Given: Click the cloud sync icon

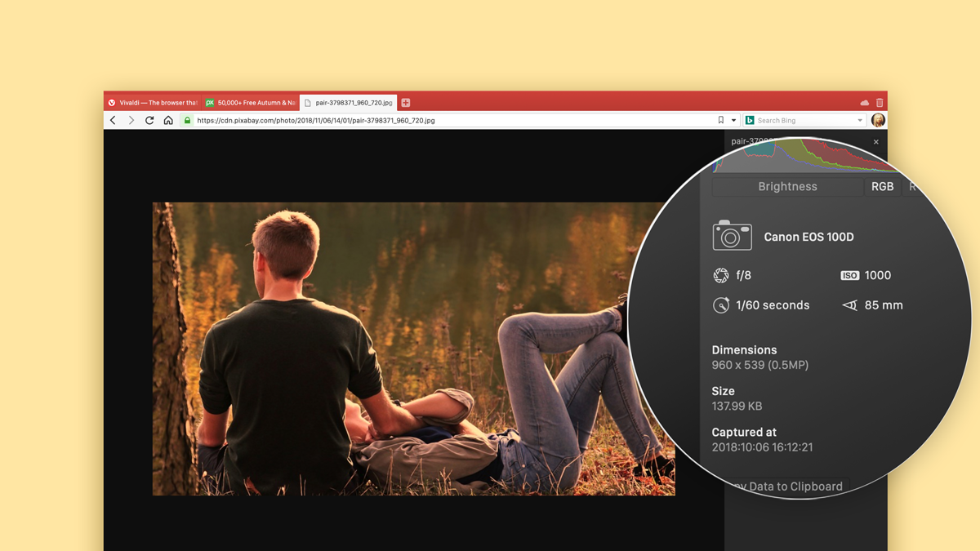Looking at the screenshot, I should coord(864,103).
